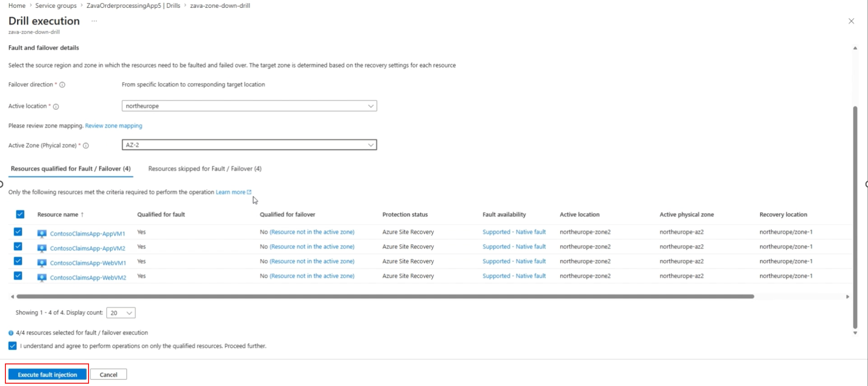Click Supported - Native fault for AppVM1
This screenshot has width=868, height=386.
click(x=514, y=232)
